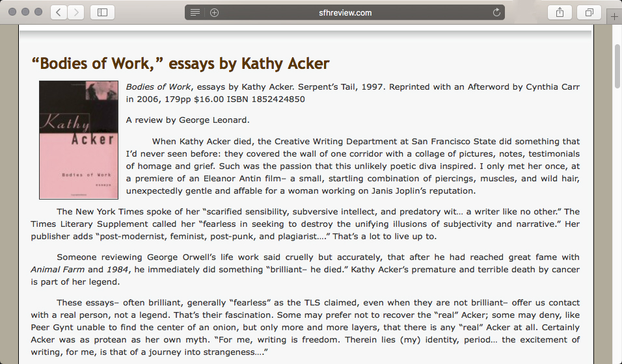Click the "Bodies of Work" essay title heading

click(180, 64)
